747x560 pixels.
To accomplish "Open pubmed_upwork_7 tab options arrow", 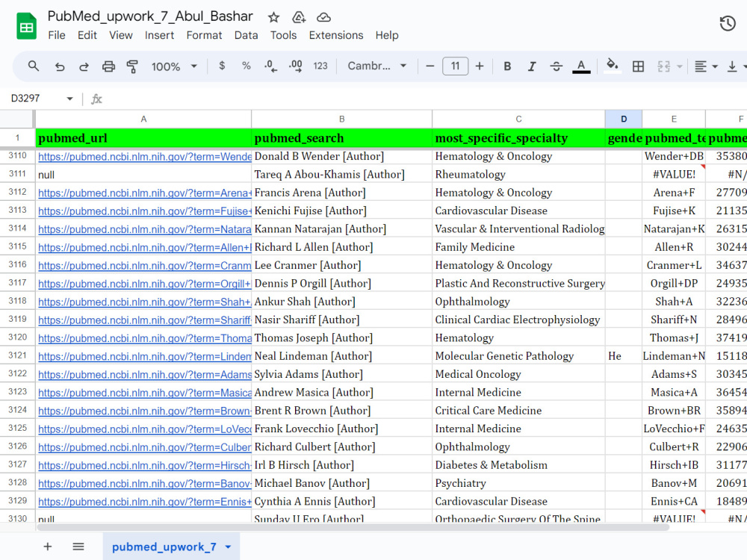I will pos(228,547).
